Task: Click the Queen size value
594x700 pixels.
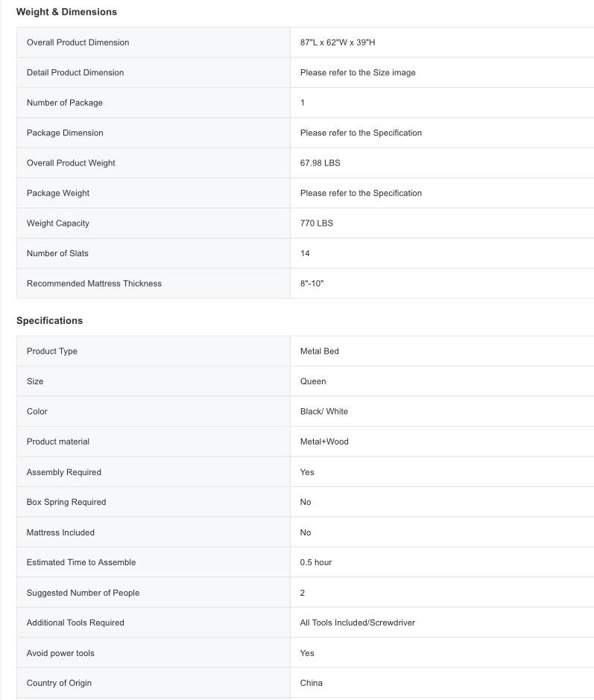Action: tap(313, 381)
